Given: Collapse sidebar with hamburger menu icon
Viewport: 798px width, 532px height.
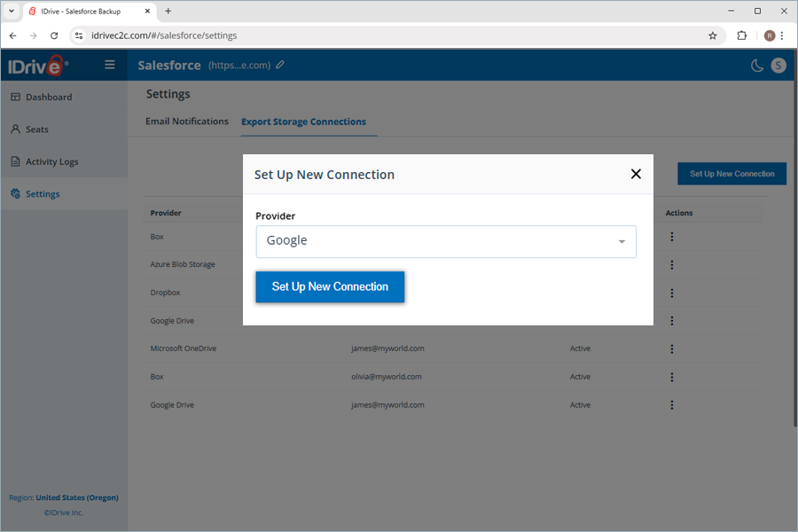Looking at the screenshot, I should pyautogui.click(x=110, y=65).
